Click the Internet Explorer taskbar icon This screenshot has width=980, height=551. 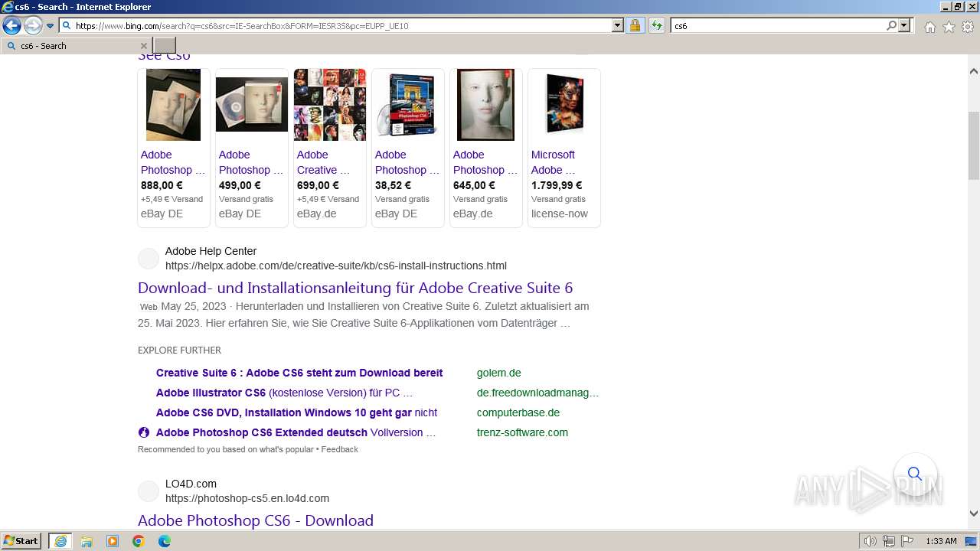click(x=60, y=541)
